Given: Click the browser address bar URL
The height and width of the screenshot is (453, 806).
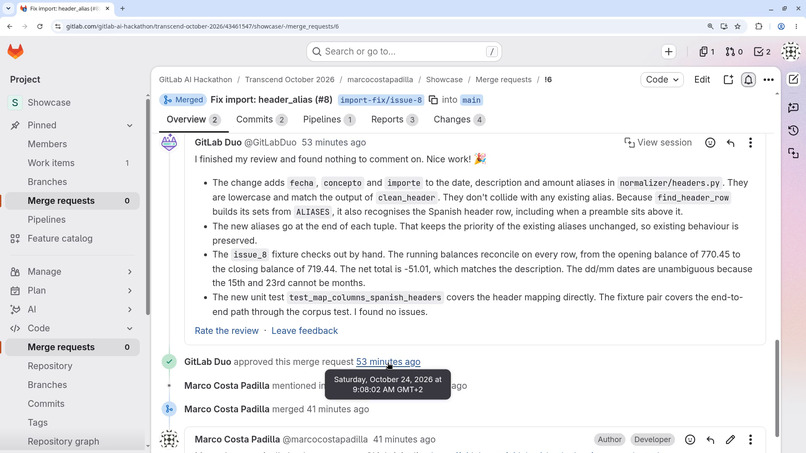Looking at the screenshot, I should (x=202, y=26).
